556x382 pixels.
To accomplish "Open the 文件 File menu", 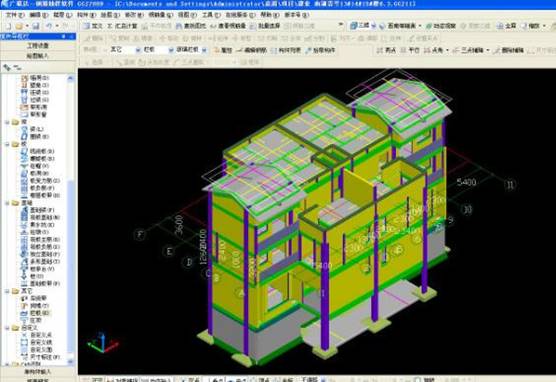I will point(15,15).
